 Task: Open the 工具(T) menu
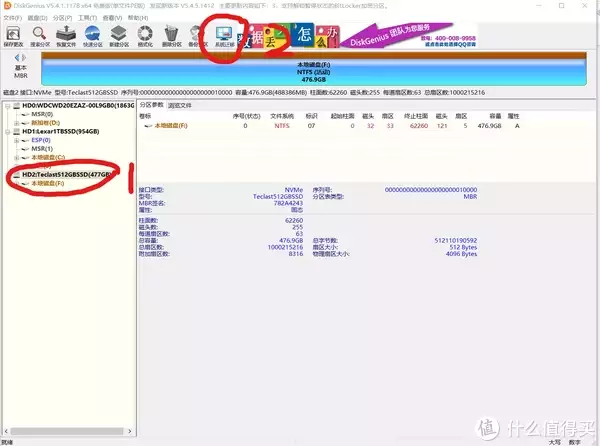click(x=87, y=18)
